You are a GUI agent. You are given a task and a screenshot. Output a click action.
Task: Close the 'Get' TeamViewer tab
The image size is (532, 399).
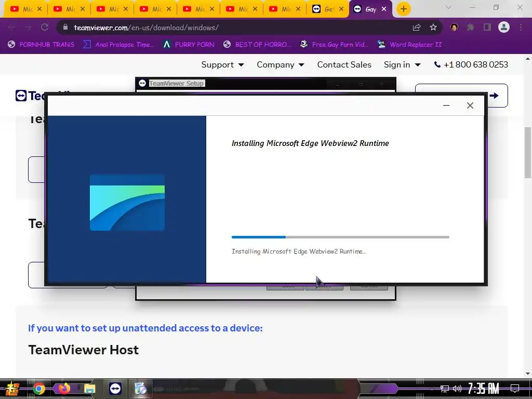(x=341, y=9)
